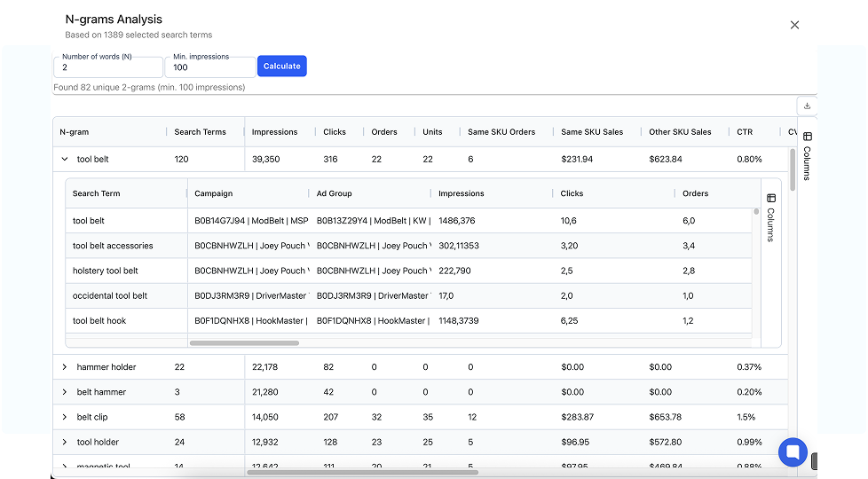This screenshot has height=479, width=868.
Task: Click campaign cell 'B0DJ3RM3R9 | DriverMaster'
Action: 252,296
